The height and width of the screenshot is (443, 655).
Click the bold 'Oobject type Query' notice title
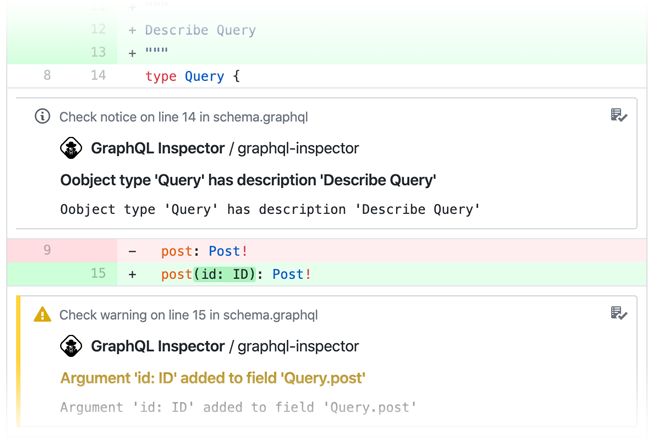click(x=248, y=180)
